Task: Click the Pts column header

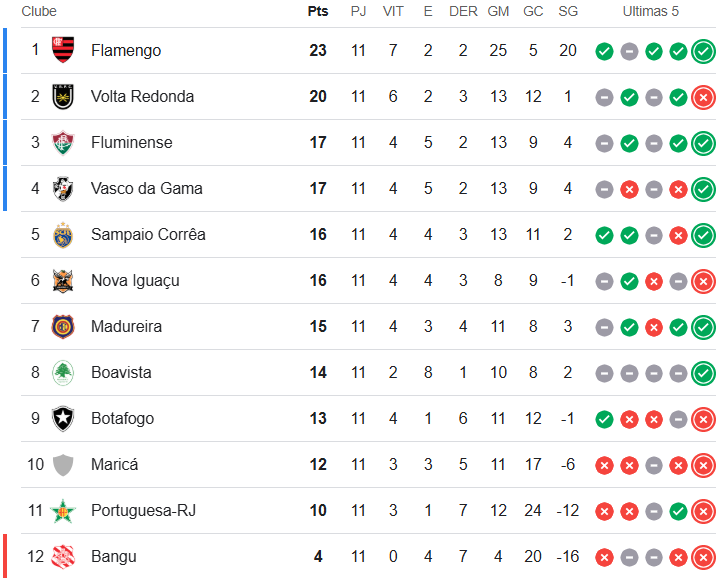Action: (x=318, y=11)
